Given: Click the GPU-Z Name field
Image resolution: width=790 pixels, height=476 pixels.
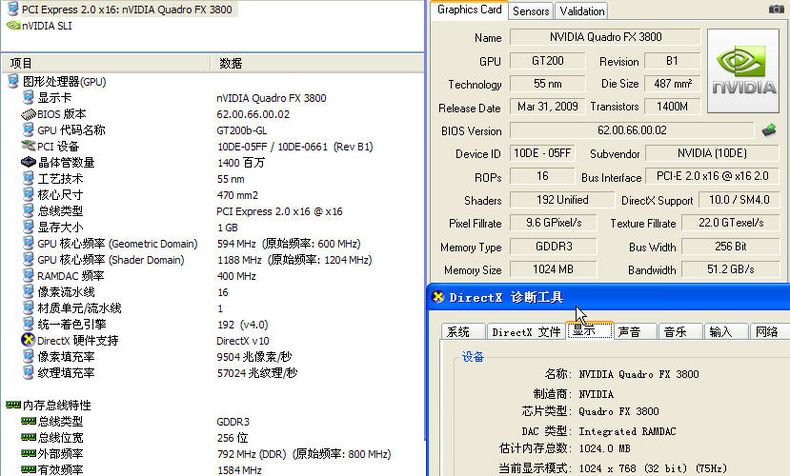Looking at the screenshot, I should click(x=605, y=37).
